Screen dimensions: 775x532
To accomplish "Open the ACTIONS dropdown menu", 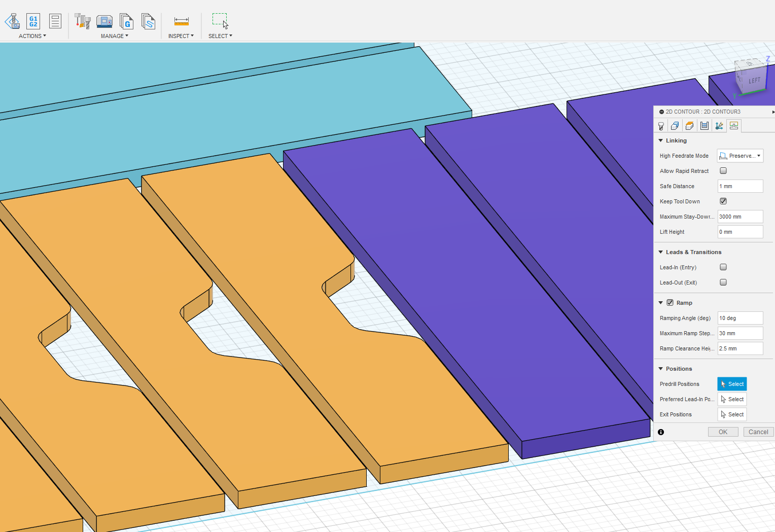I will click(x=32, y=36).
